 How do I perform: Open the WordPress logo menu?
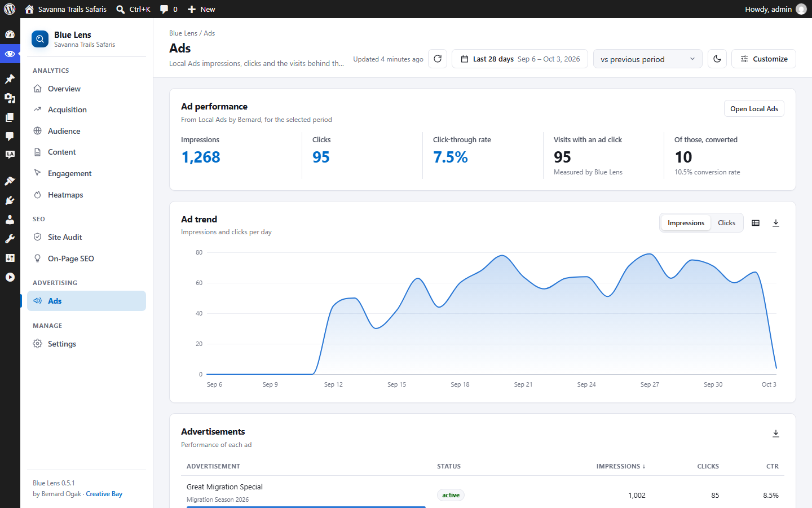(x=10, y=9)
